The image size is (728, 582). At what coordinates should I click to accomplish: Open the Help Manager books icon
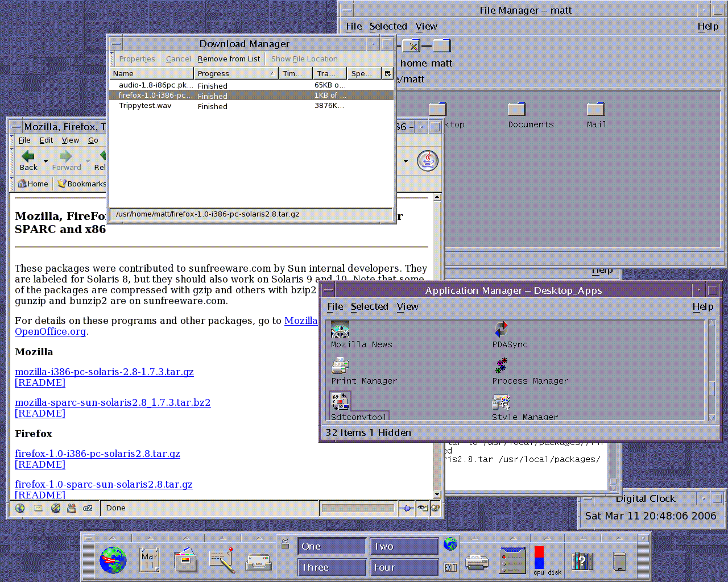click(x=582, y=562)
